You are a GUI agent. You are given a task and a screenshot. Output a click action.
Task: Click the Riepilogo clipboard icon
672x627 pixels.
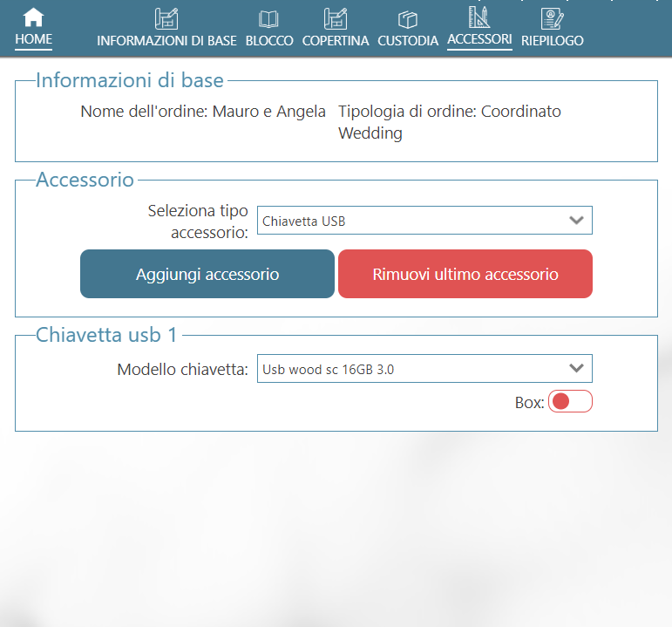[x=552, y=18]
